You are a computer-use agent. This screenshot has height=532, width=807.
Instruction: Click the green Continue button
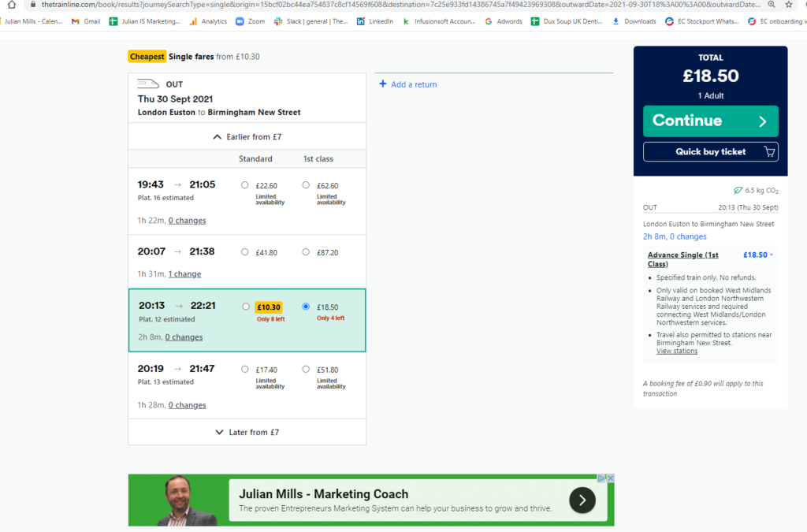(x=710, y=121)
